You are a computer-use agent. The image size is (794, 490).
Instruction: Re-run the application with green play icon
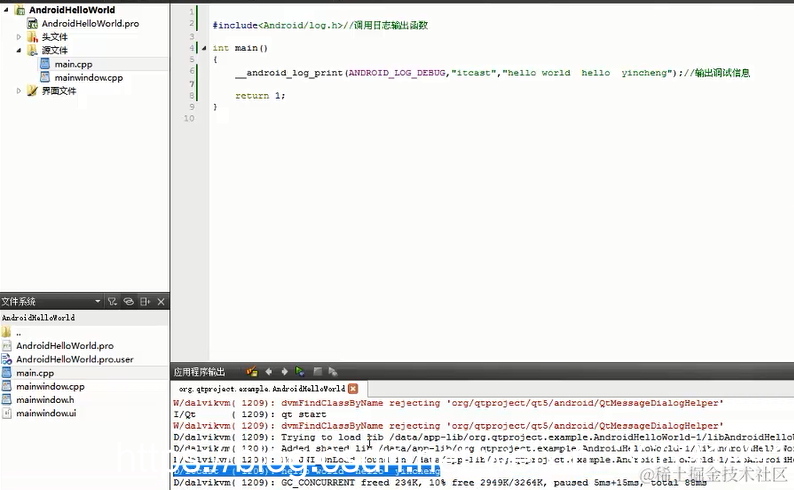click(300, 372)
